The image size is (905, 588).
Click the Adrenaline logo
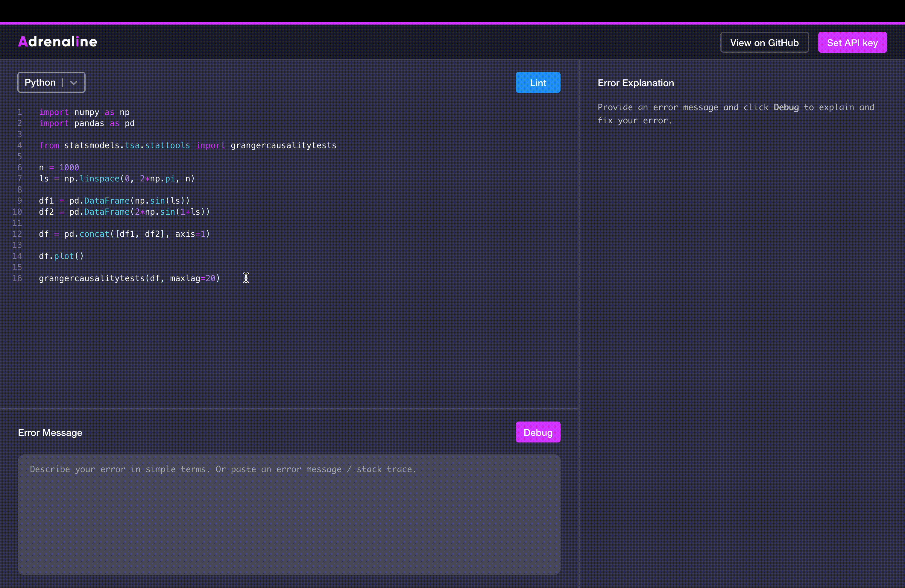point(57,42)
